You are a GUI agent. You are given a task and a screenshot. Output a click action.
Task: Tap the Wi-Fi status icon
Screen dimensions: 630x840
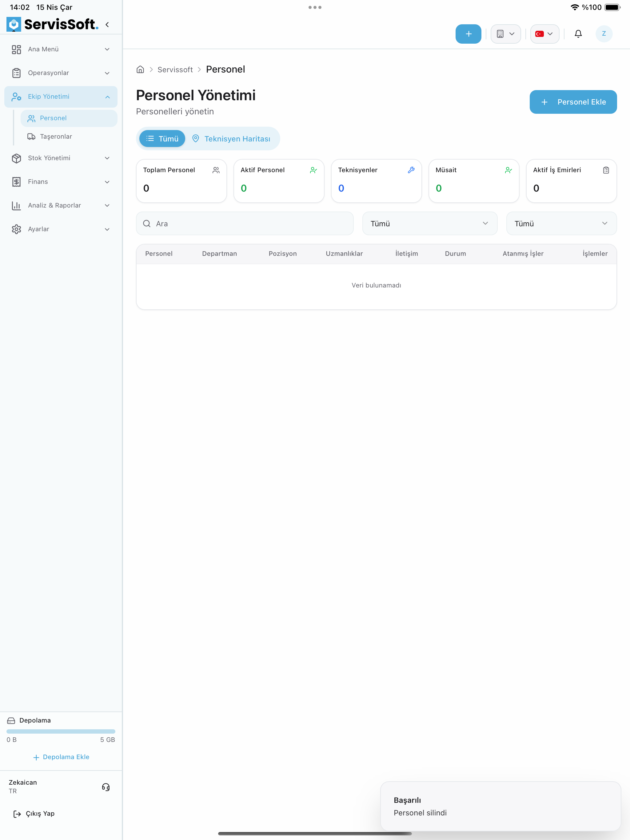[x=575, y=7]
